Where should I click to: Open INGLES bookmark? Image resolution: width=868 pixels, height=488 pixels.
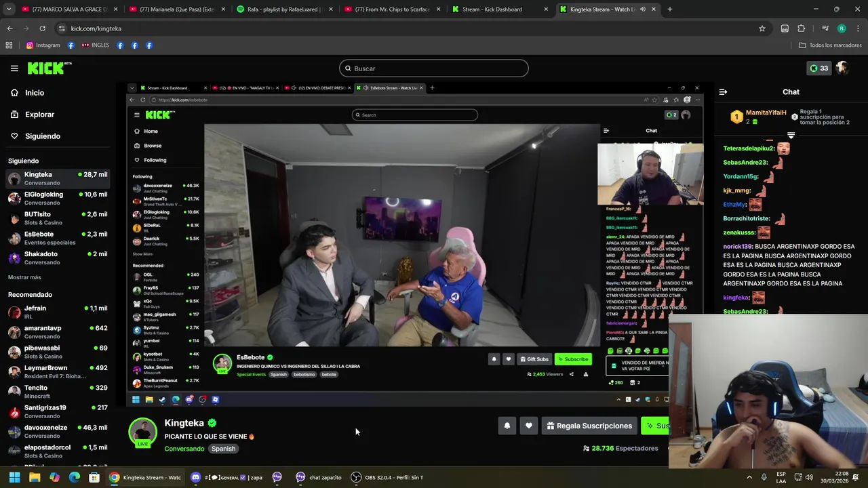(x=96, y=45)
